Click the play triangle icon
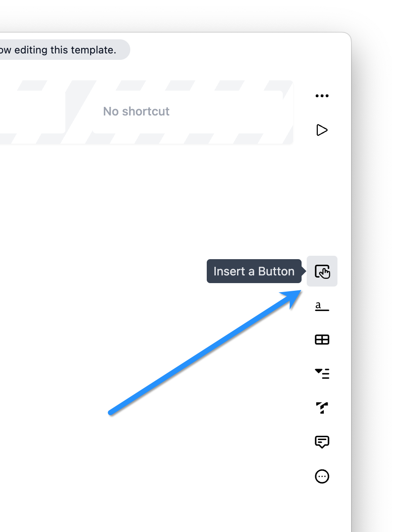The width and height of the screenshot is (393, 532). click(x=322, y=130)
